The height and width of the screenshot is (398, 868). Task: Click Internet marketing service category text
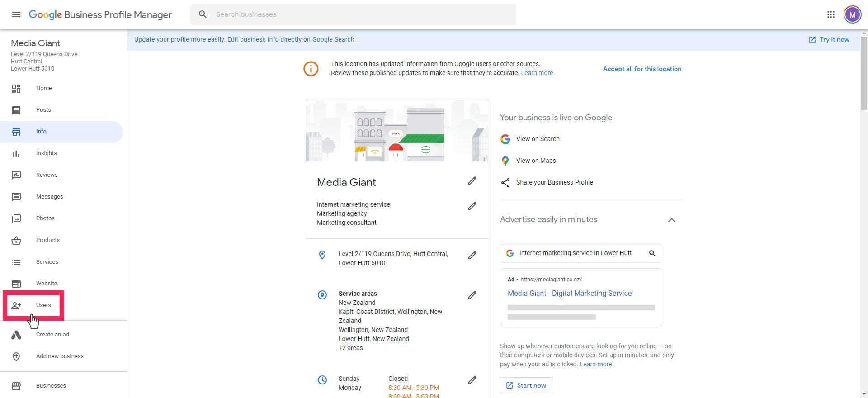[353, 205]
